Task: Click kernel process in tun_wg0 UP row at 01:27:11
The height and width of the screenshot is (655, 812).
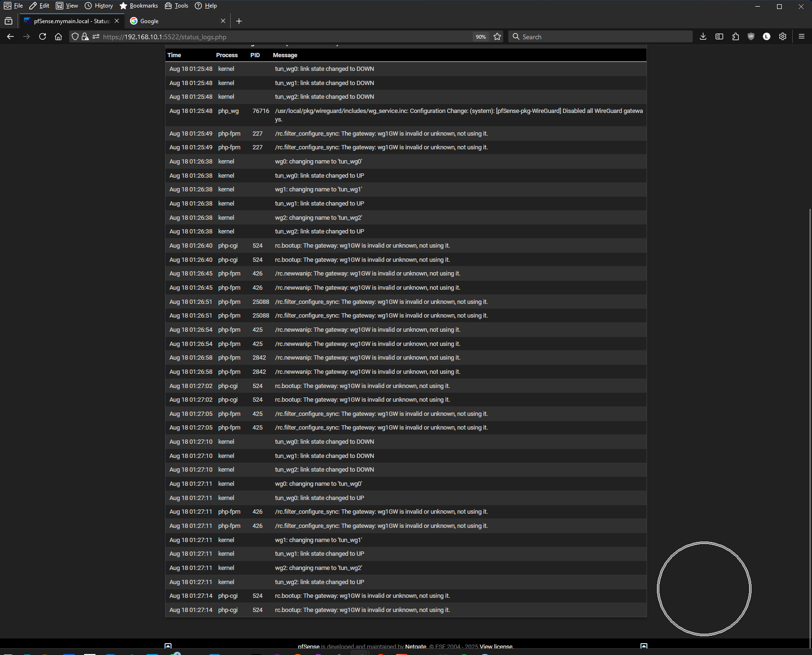Action: tap(226, 498)
